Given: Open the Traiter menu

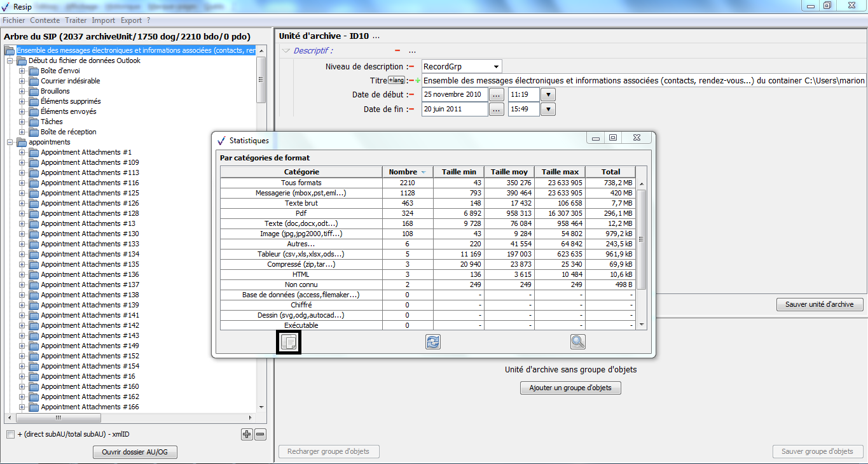Looking at the screenshot, I should [76, 20].
